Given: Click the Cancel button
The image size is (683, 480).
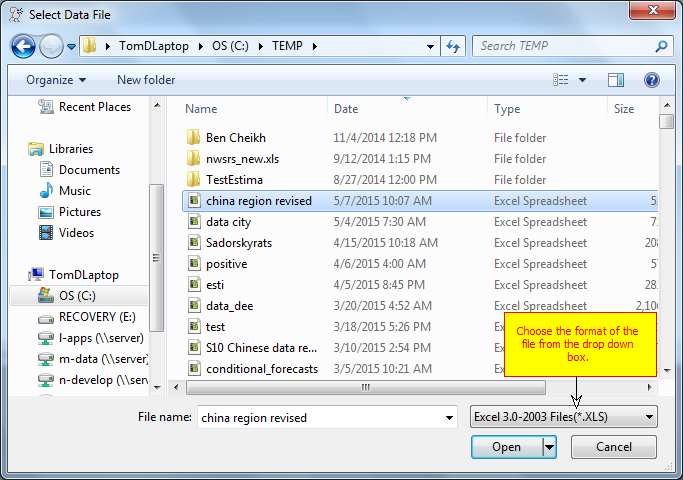Looking at the screenshot, I should pyautogui.click(x=613, y=447).
